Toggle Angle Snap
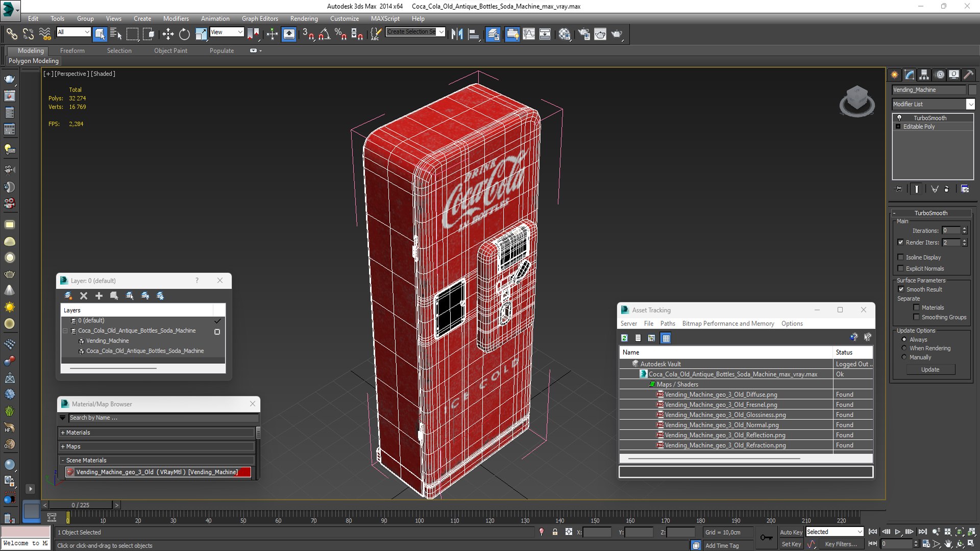The height and width of the screenshot is (551, 980). click(324, 34)
